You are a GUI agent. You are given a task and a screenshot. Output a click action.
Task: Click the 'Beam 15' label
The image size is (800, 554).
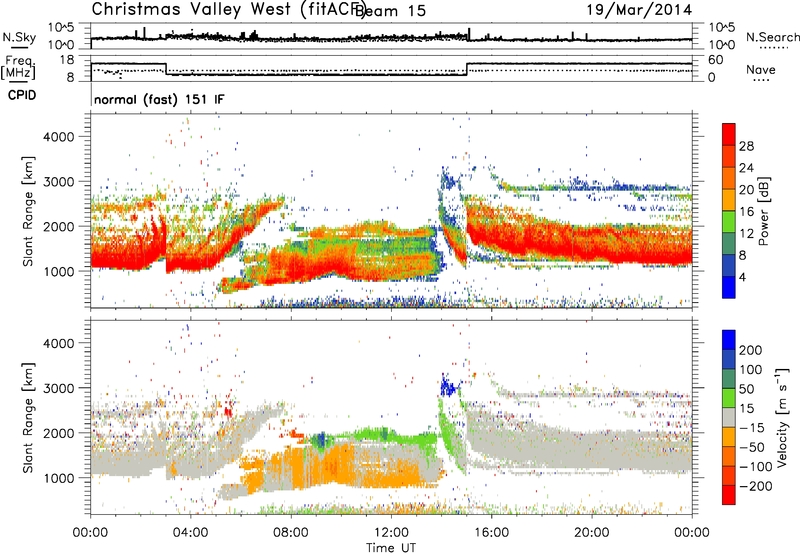[390, 10]
